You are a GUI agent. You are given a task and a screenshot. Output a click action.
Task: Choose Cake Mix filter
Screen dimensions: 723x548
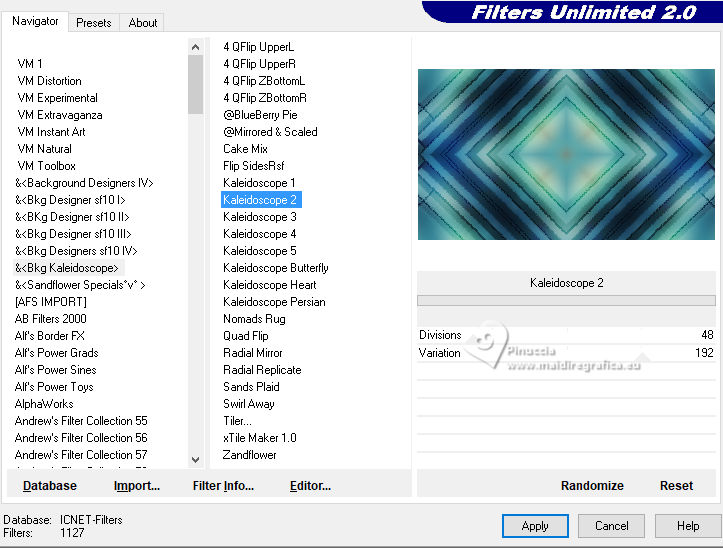click(245, 149)
